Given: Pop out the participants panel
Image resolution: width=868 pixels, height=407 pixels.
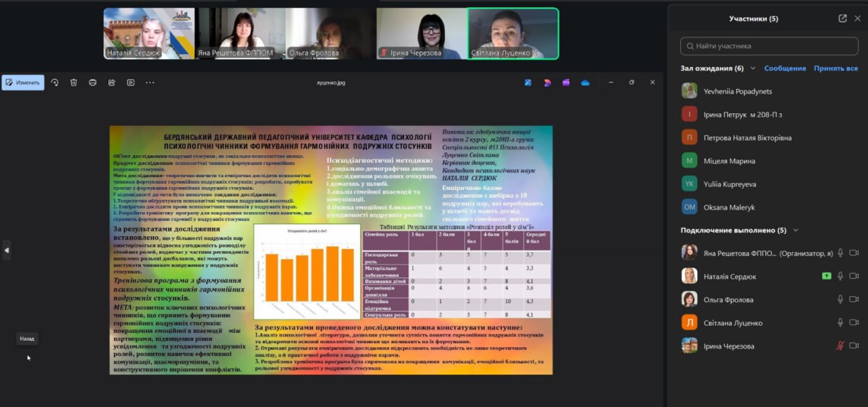Looking at the screenshot, I should (x=842, y=18).
